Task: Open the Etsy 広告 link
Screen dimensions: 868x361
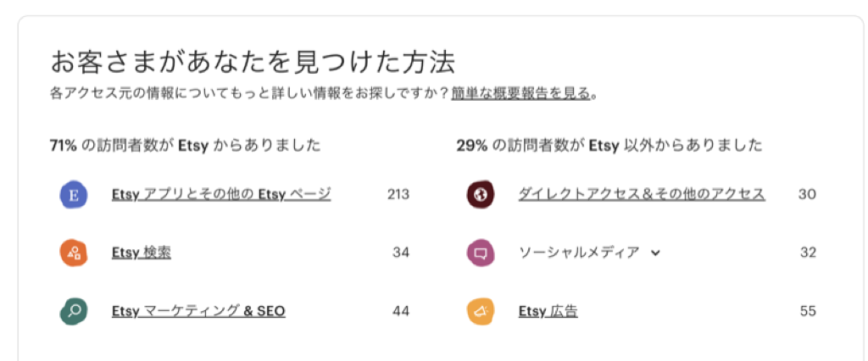Action: point(548,311)
